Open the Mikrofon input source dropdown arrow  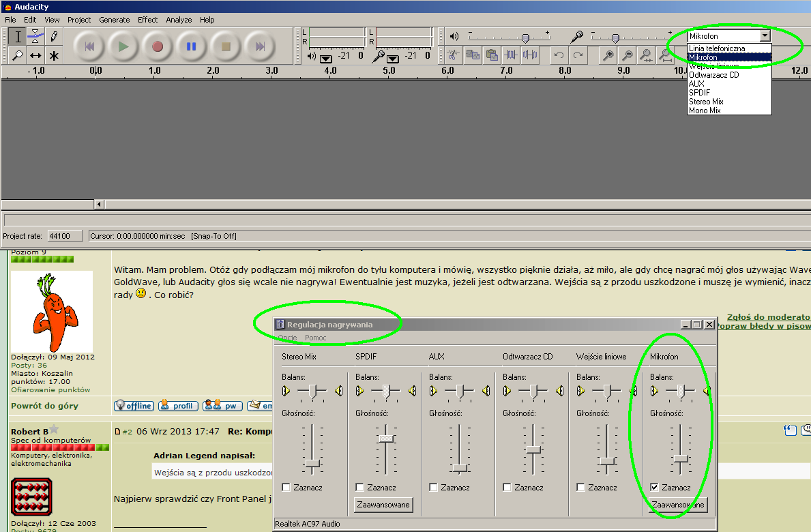pyautogui.click(x=765, y=35)
